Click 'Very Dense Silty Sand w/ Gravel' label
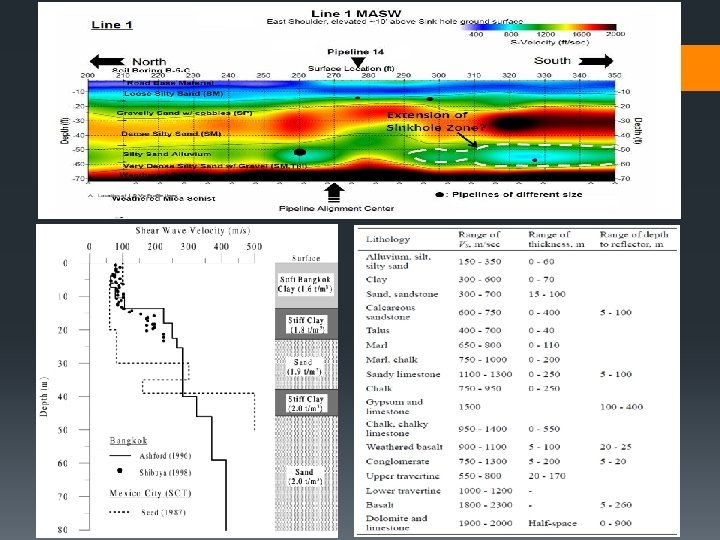Screen dimensions: 720x540 pyautogui.click(x=215, y=166)
